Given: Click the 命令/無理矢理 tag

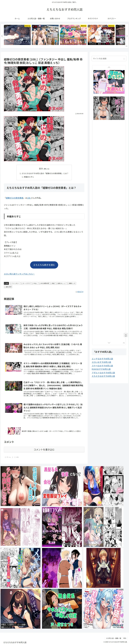Looking at the screenshot, I should [x=44, y=283].
